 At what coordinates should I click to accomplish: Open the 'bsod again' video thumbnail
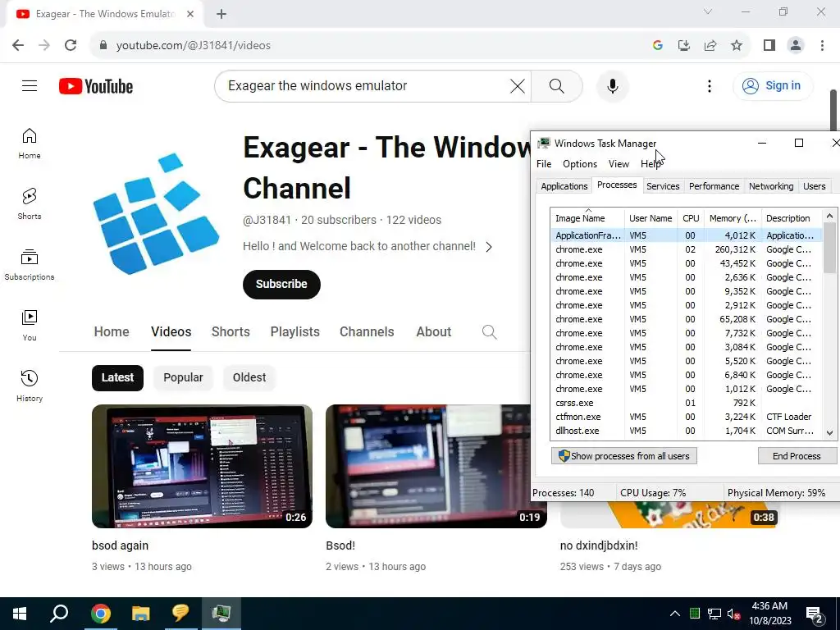(202, 466)
